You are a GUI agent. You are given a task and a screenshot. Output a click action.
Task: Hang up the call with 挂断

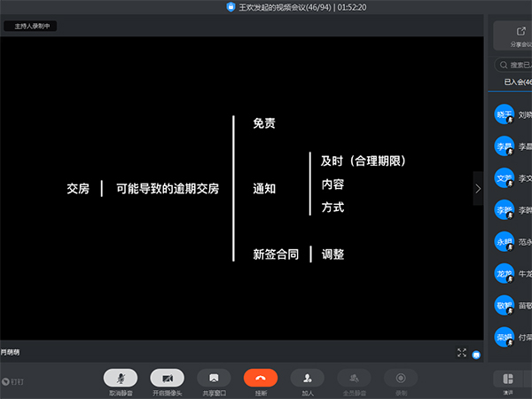[261, 379]
